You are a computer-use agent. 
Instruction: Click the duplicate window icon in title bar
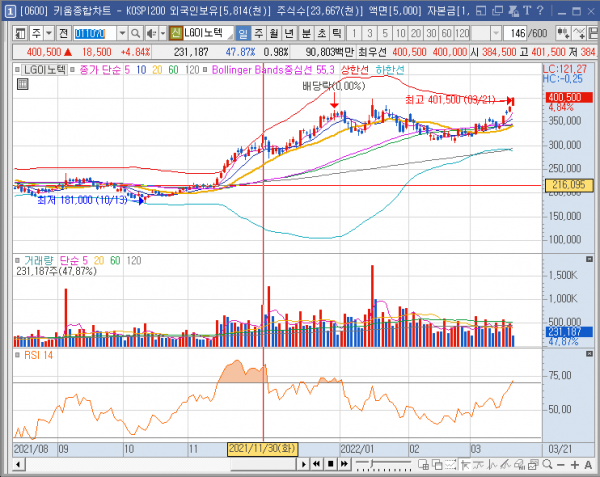(497, 11)
